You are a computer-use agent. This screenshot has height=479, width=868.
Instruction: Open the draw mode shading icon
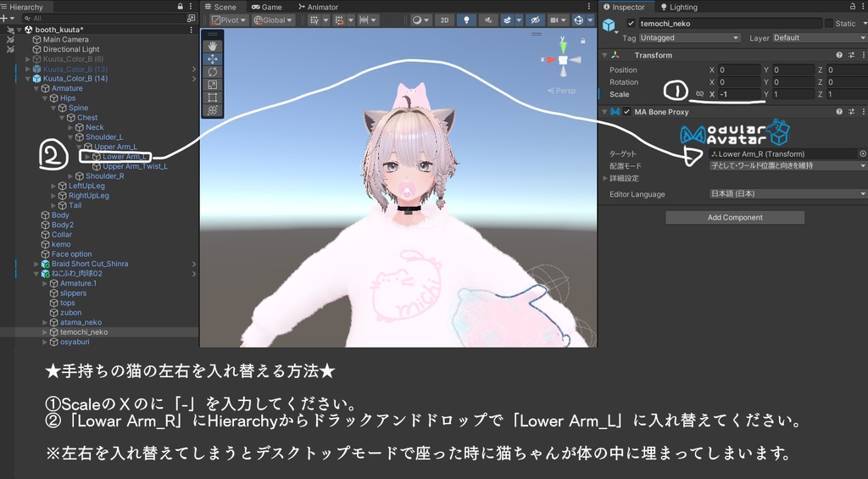(417, 20)
